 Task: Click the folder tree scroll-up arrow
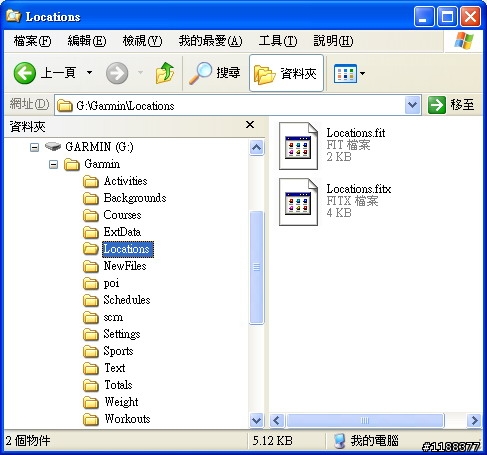[x=256, y=147]
